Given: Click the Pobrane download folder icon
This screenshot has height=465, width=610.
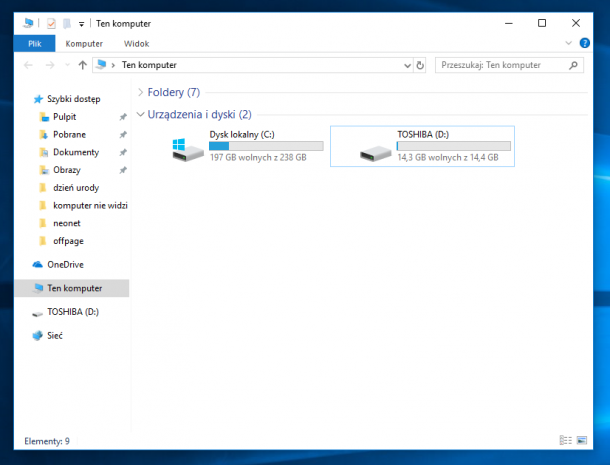Looking at the screenshot, I should 44,135.
